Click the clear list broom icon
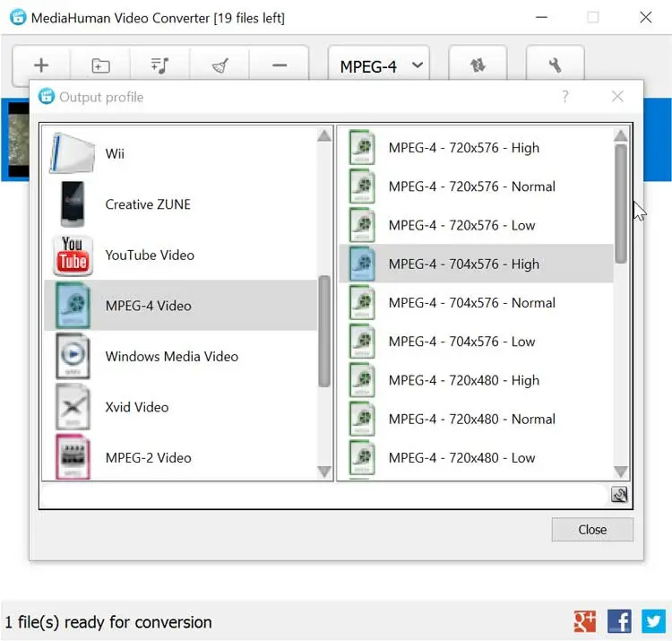The image size is (672, 641). coord(220,65)
